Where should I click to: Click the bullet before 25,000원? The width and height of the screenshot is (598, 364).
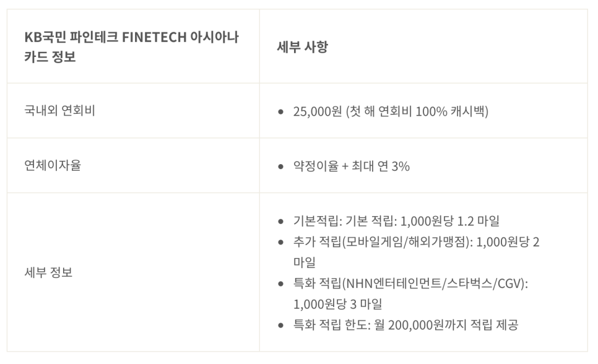(x=281, y=112)
